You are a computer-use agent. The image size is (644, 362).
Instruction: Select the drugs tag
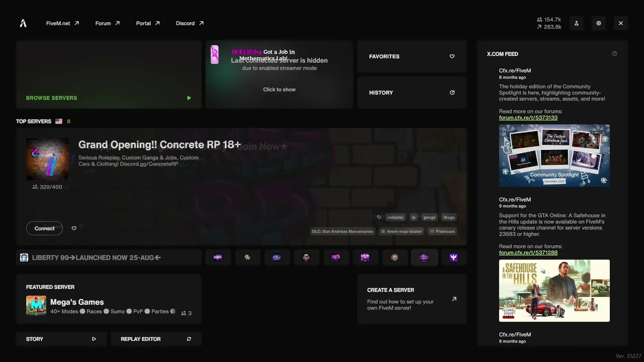point(449,217)
